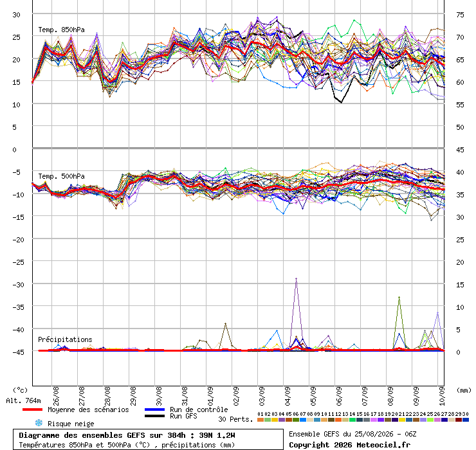Select perturbation 14 bright green swatch
The width and height of the screenshot is (476, 450).
pos(352,420)
